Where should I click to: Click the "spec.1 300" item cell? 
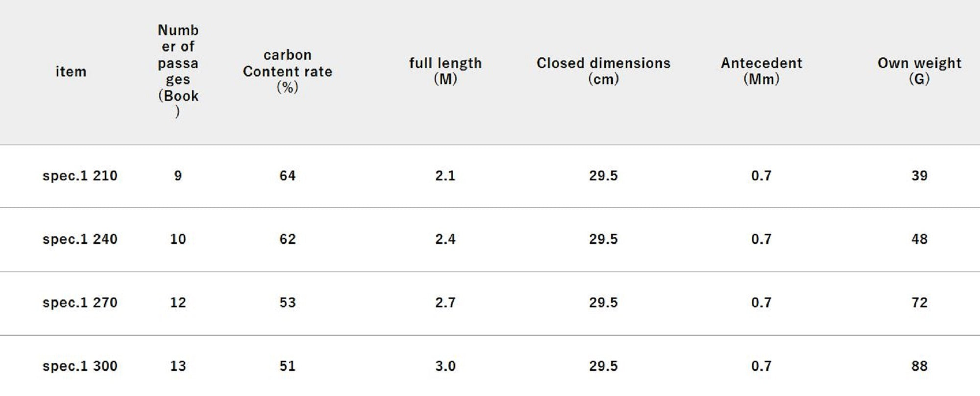coord(80,366)
